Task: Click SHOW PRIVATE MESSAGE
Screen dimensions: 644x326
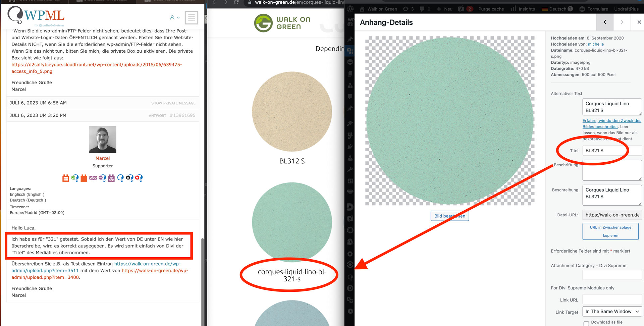Action: point(173,103)
